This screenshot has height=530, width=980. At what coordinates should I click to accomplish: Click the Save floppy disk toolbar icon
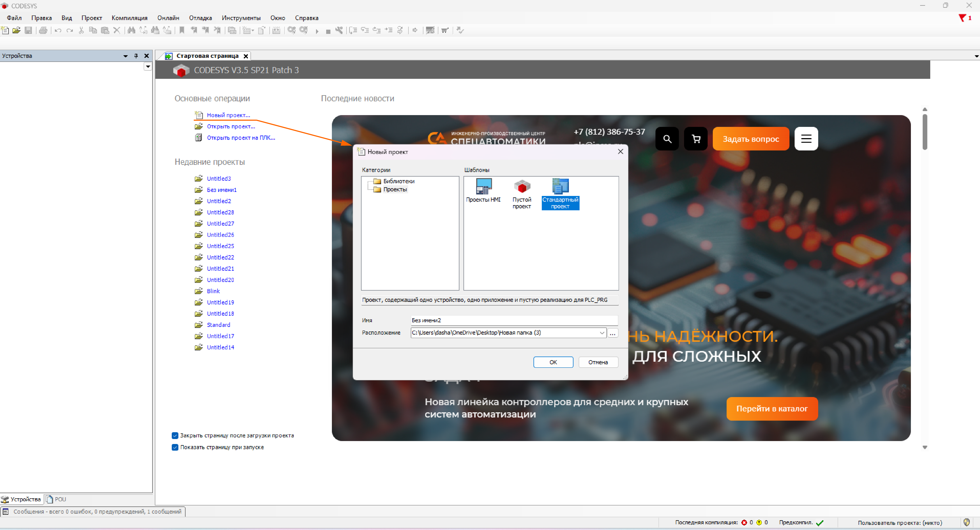pos(28,30)
